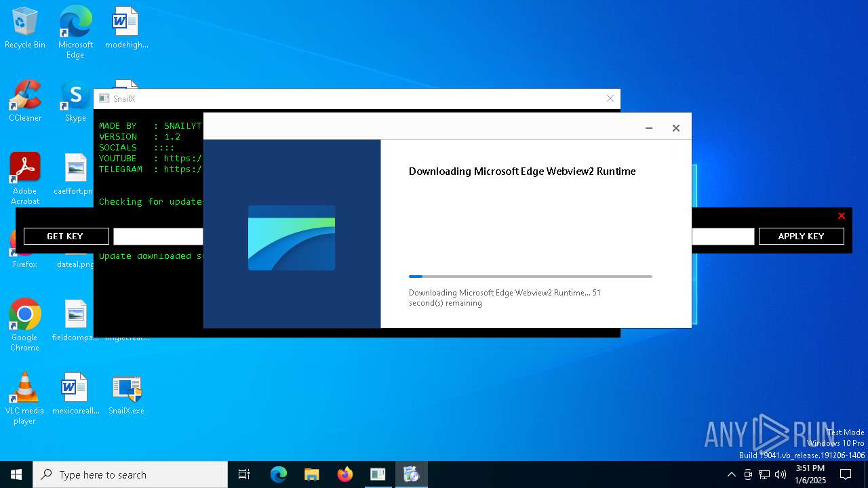Click the download progress bar
The width and height of the screenshot is (868, 488).
(x=530, y=277)
